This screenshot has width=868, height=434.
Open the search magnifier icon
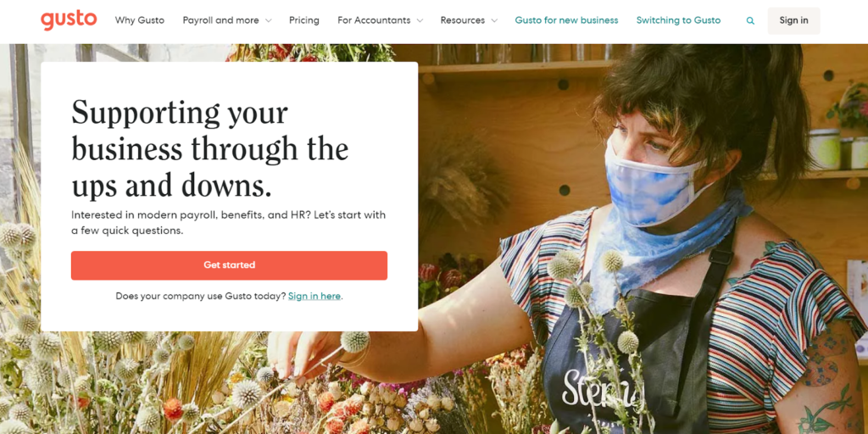(x=750, y=21)
